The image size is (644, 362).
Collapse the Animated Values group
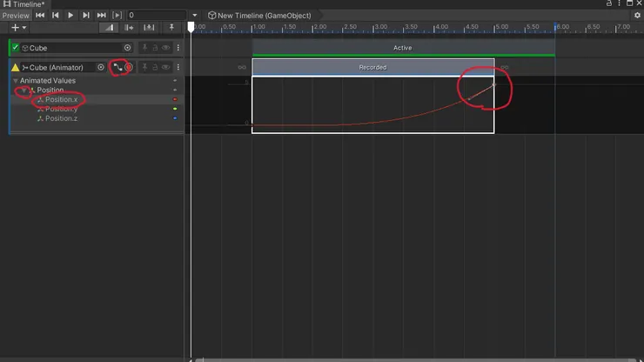click(15, 81)
